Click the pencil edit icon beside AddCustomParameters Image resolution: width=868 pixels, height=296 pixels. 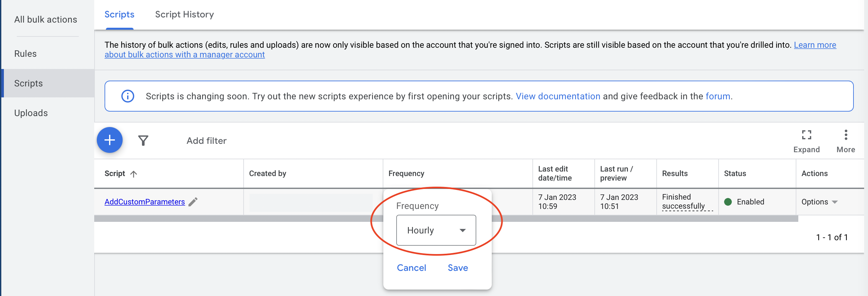[x=193, y=202]
